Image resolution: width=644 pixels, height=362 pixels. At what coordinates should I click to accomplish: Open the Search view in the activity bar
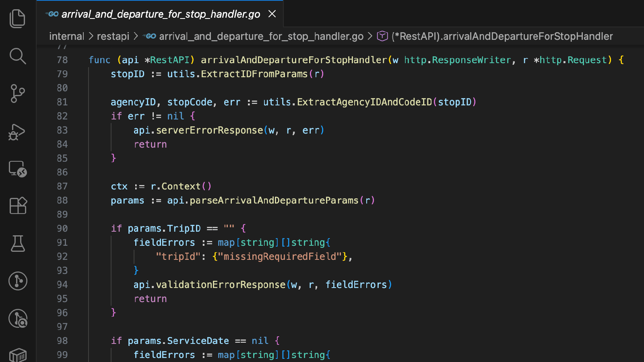point(18,56)
